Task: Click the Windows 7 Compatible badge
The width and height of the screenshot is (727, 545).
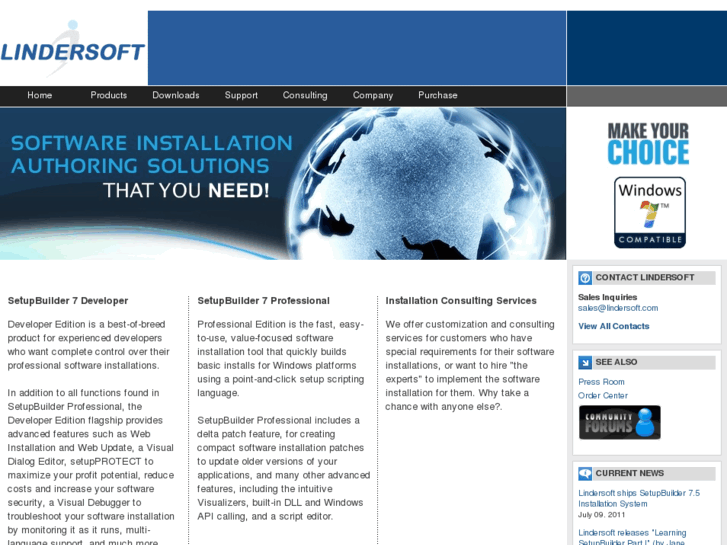Action: tap(650, 212)
